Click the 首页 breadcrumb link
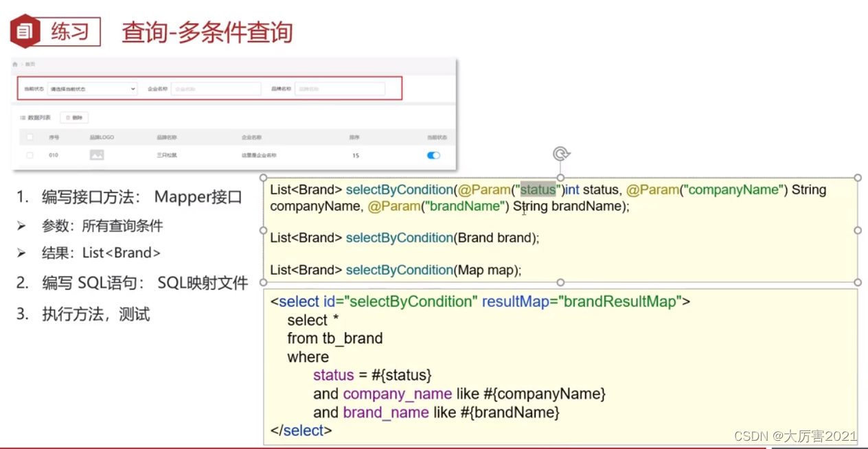 tap(30, 64)
